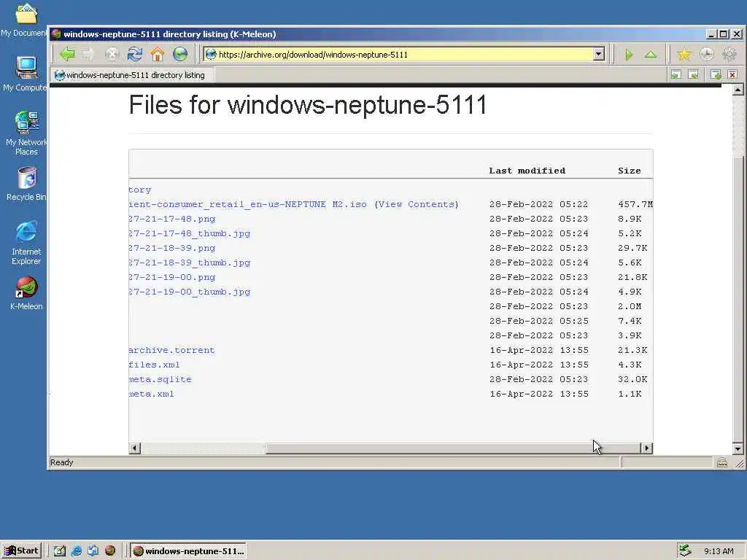Click the greyed-out Stop loading button
The height and width of the screenshot is (560, 747).
tap(112, 54)
